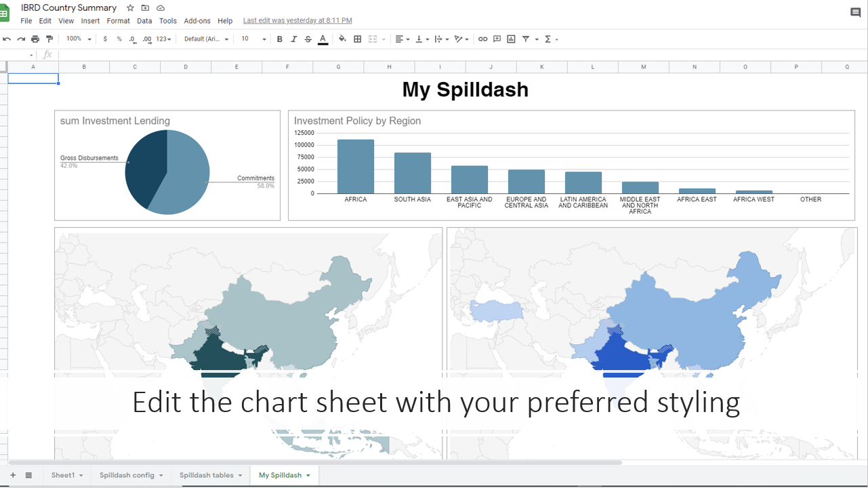
Task: Open the borders menu
Action: [358, 39]
